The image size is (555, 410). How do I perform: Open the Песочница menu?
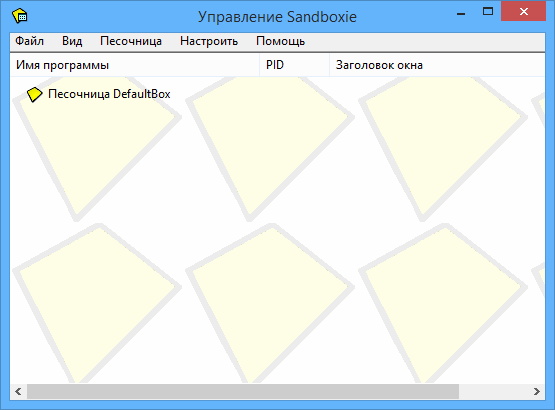[131, 41]
